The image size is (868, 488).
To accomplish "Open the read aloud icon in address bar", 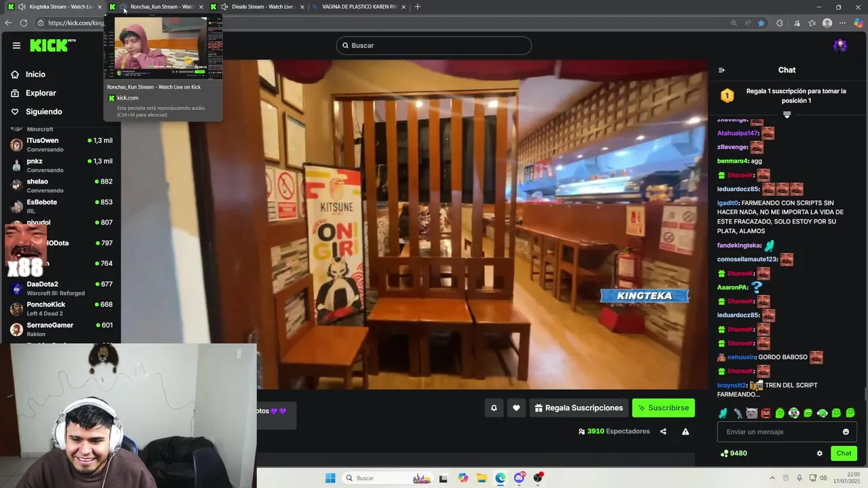I will point(747,23).
